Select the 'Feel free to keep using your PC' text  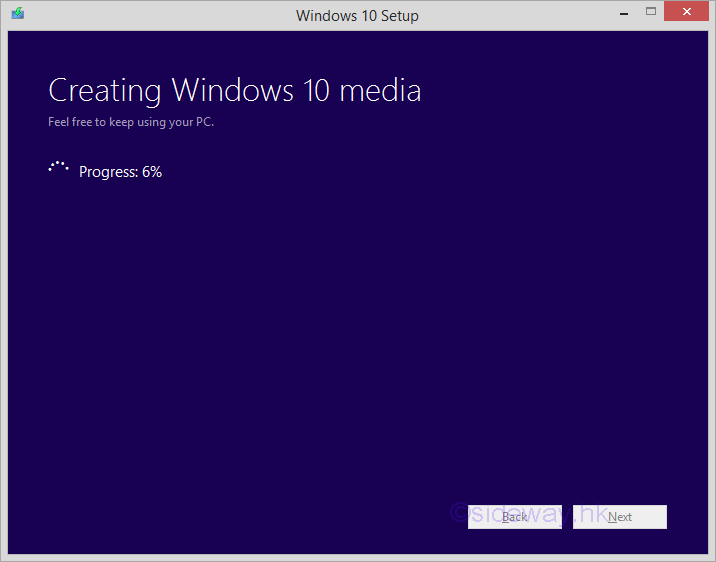[x=131, y=123]
